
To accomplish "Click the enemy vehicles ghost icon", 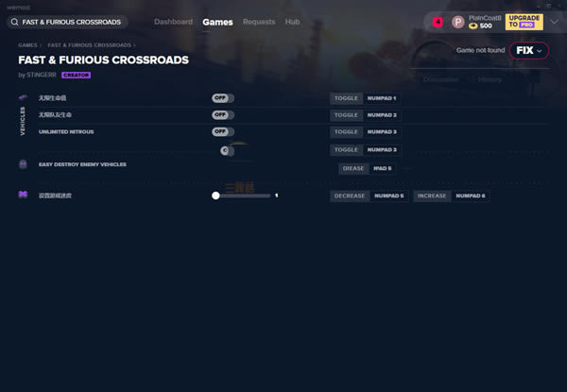I will click(x=23, y=164).
